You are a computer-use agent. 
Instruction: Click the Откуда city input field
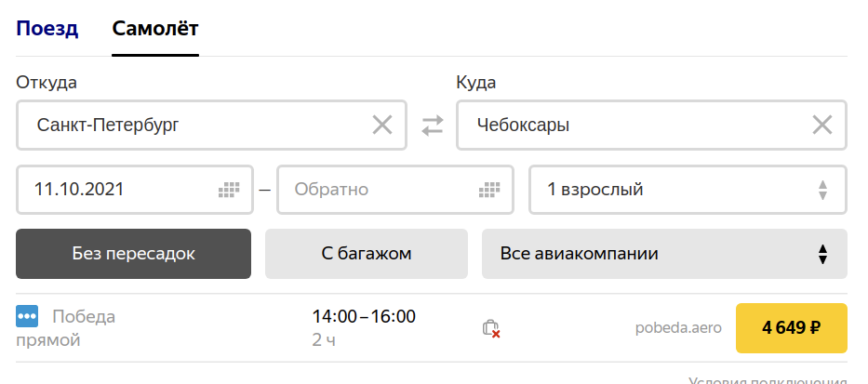(195, 125)
